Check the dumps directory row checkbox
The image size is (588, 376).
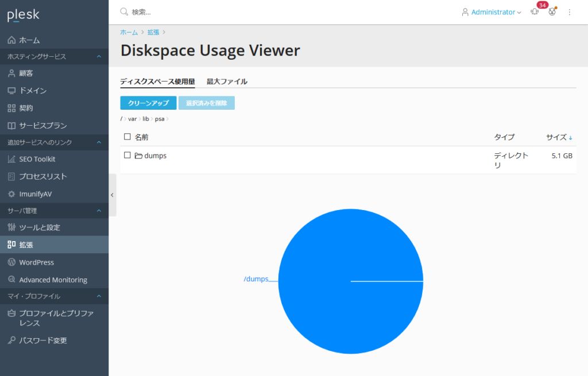[127, 155]
